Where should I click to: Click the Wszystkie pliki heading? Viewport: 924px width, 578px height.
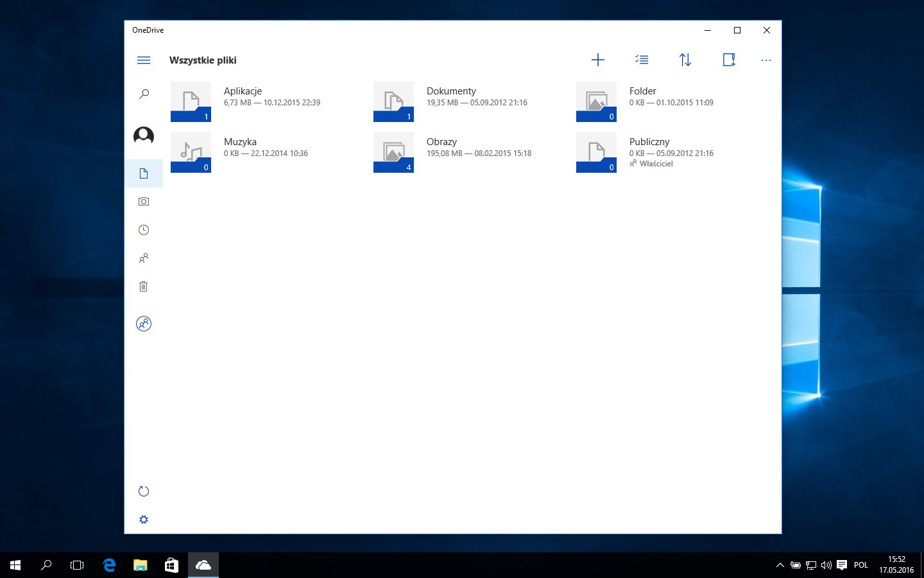click(203, 60)
